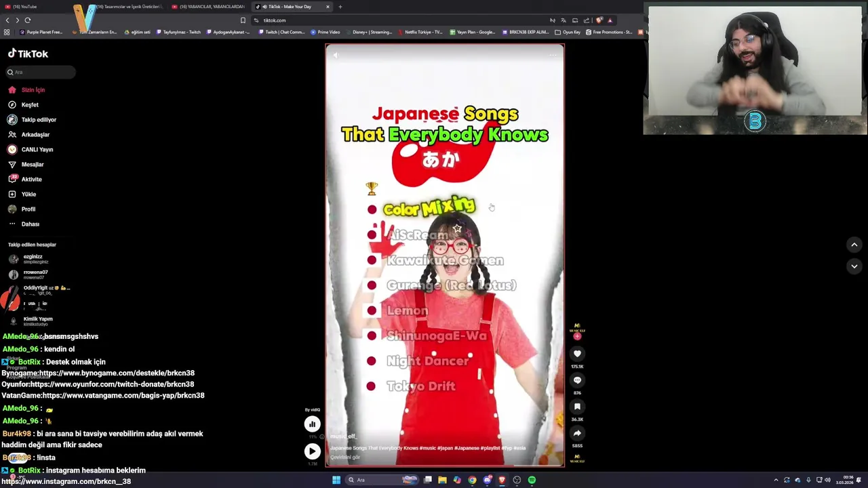Open the video more options dots
The width and height of the screenshot is (868, 488).
[553, 55]
